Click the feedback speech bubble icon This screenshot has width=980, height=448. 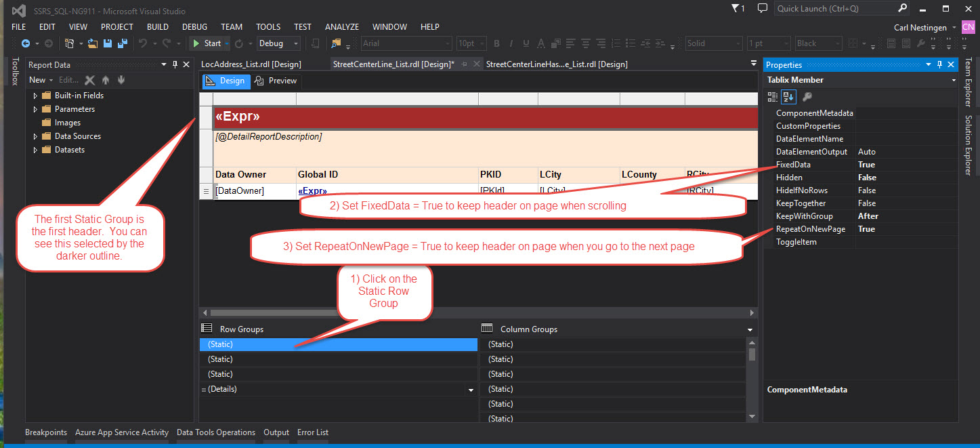[763, 9]
